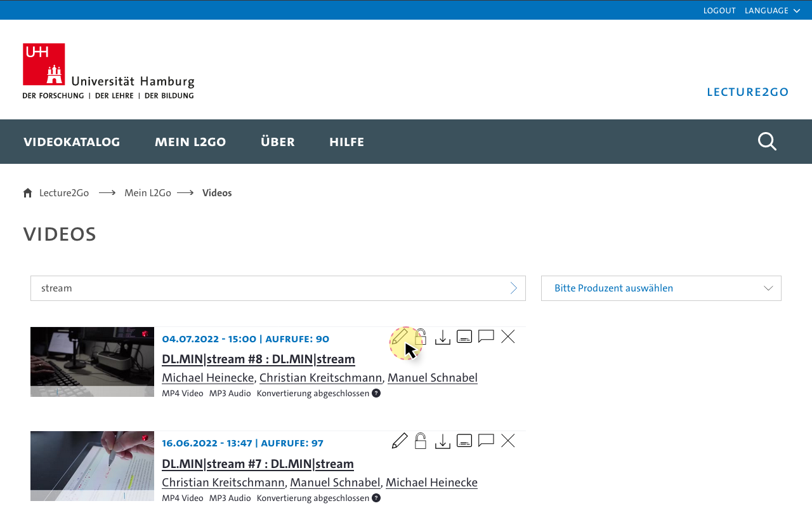Click "Videos" in the breadcrumb
The height and width of the screenshot is (508, 812).
pyautogui.click(x=217, y=193)
